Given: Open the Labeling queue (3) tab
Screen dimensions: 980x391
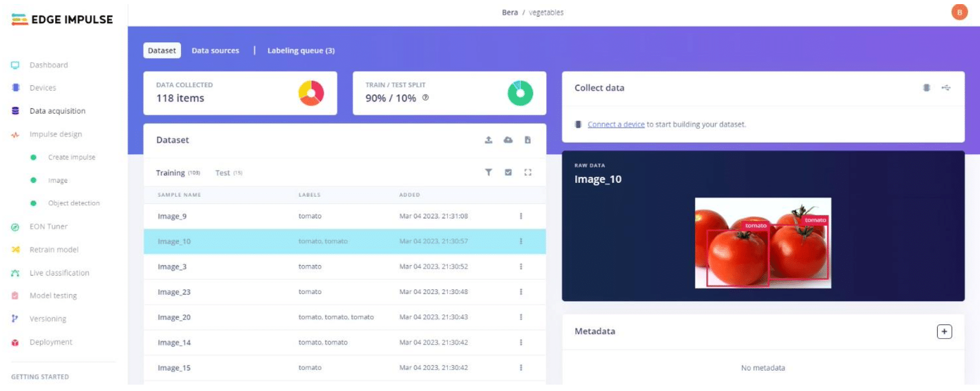Looking at the screenshot, I should [300, 50].
